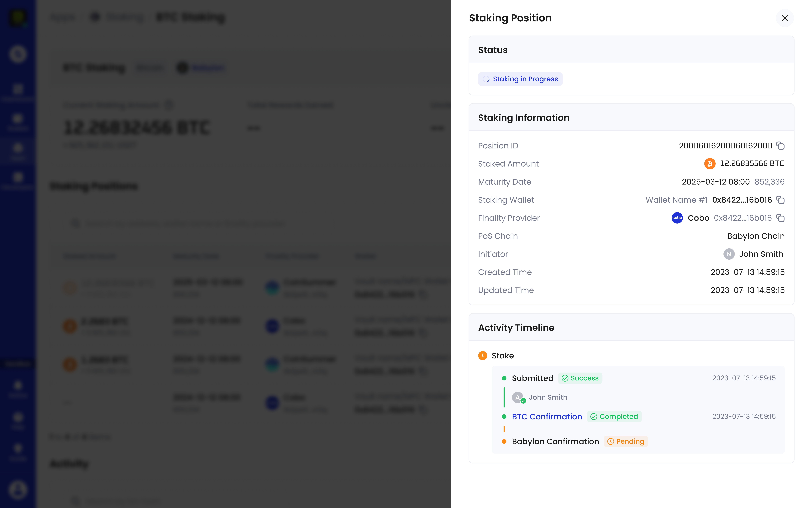Click the Bitcoin icon beside Staked Amount
This screenshot has width=812, height=508.
(710, 164)
